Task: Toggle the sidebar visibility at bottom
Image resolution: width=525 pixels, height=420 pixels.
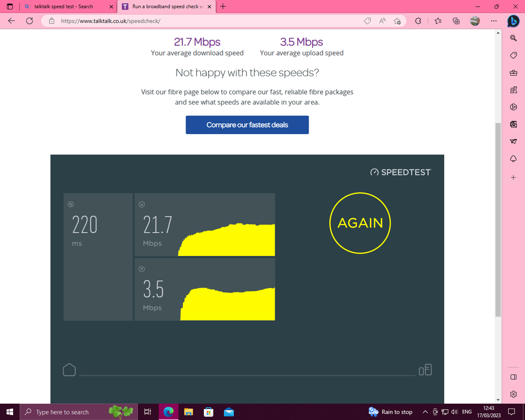Action: pyautogui.click(x=513, y=377)
